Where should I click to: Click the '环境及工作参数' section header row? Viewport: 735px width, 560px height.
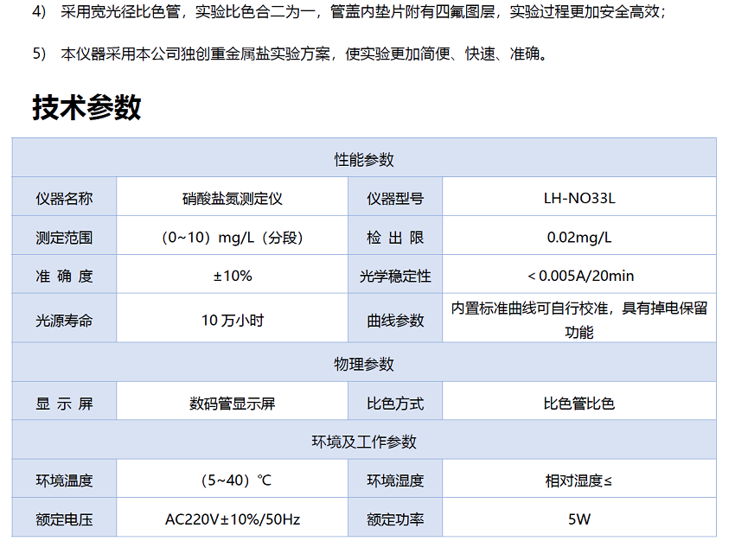click(364, 440)
